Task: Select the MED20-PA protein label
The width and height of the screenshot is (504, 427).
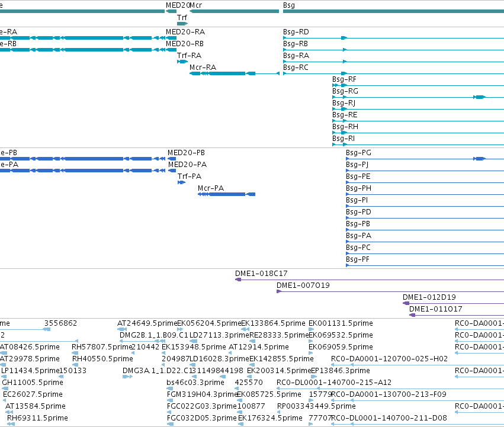Action: coord(187,165)
